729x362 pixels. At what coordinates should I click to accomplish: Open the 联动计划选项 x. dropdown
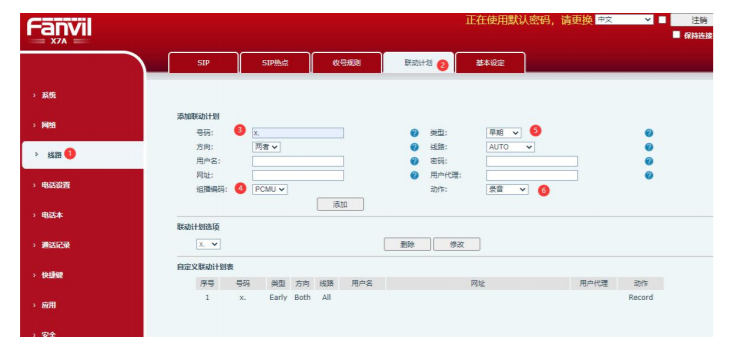coord(208,244)
